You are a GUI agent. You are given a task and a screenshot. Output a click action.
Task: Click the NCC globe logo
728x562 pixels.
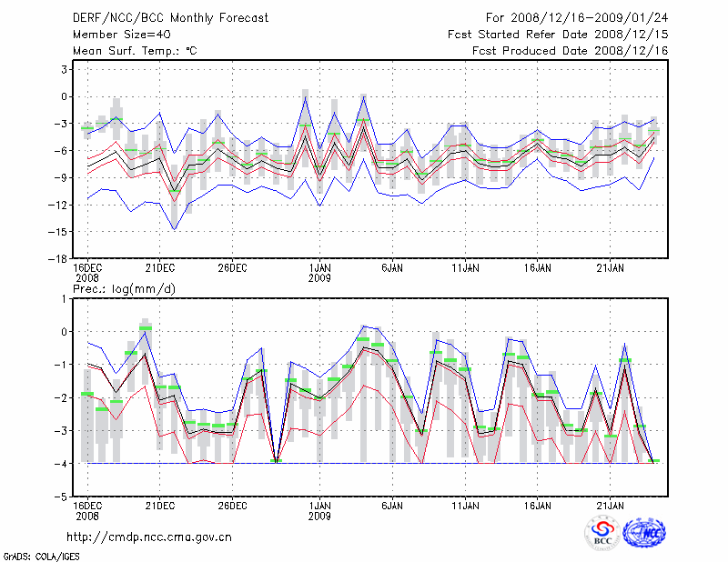pos(643,533)
